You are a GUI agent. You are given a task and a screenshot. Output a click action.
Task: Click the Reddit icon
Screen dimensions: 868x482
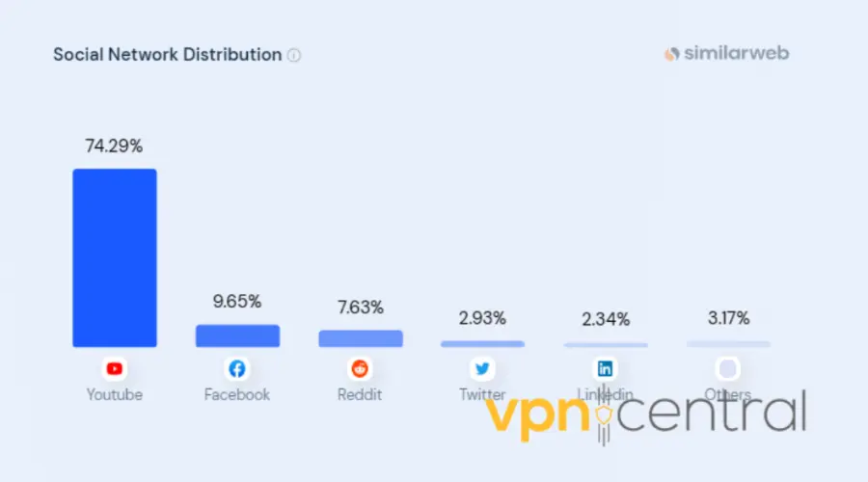pos(361,368)
